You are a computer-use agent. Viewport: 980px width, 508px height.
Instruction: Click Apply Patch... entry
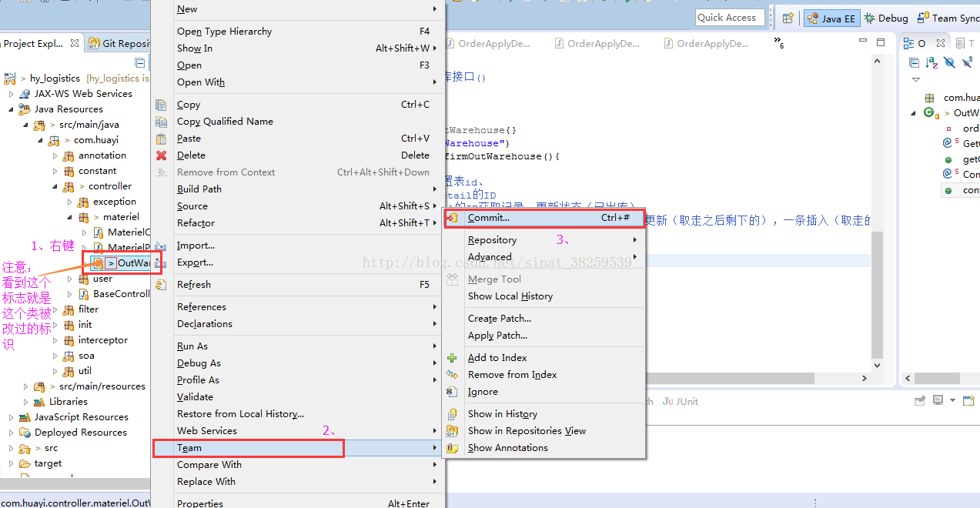click(544, 336)
